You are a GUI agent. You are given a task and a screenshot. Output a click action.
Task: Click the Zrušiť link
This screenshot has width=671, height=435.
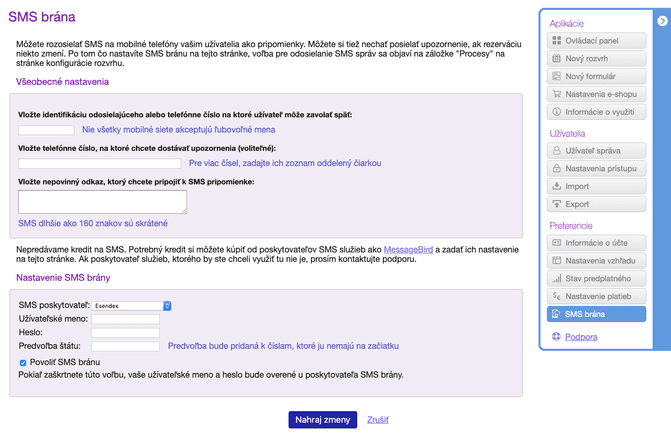tap(378, 420)
